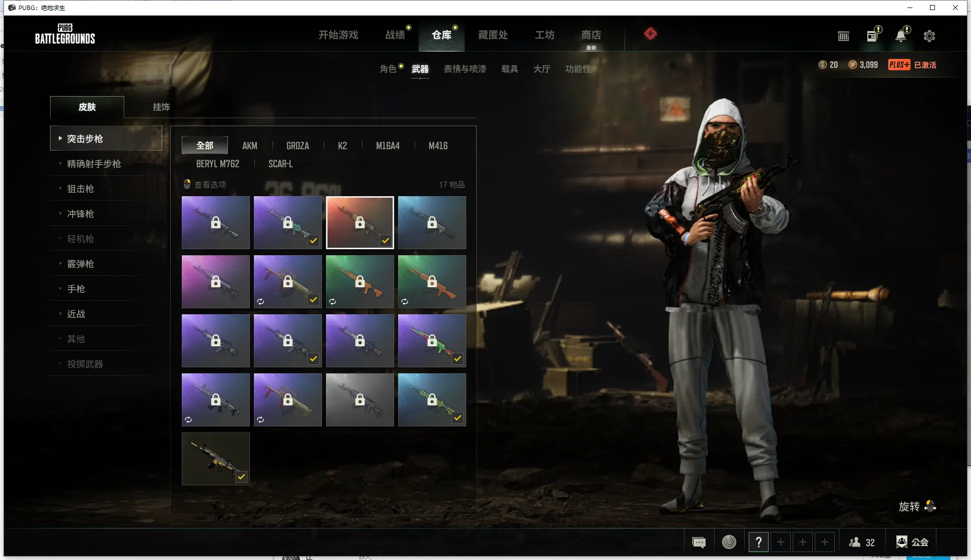
Task: Click the red swirl event icon
Action: point(650,34)
